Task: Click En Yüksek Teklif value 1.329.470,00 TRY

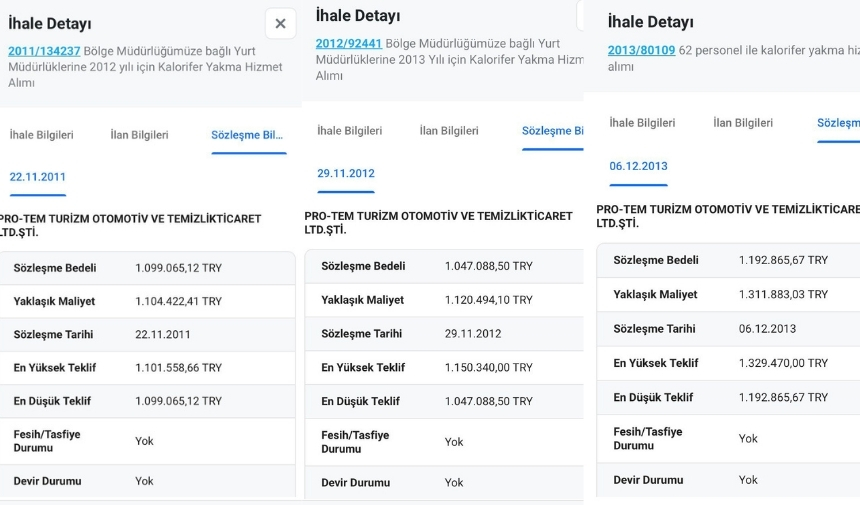Action: point(783,363)
